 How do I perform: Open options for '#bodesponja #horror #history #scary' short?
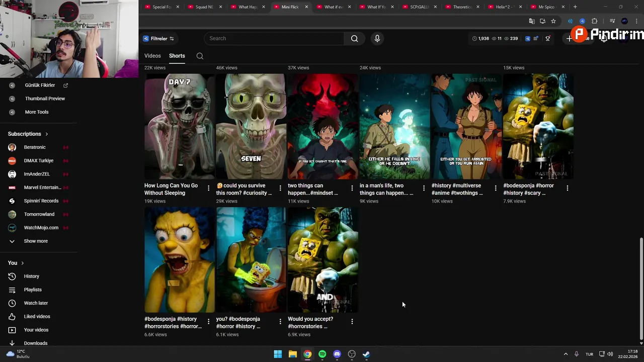point(568,188)
